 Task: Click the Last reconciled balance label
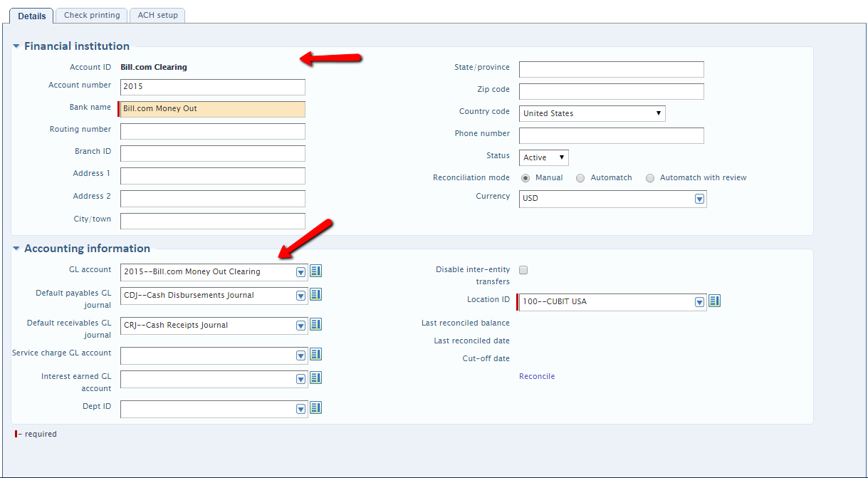(466, 323)
